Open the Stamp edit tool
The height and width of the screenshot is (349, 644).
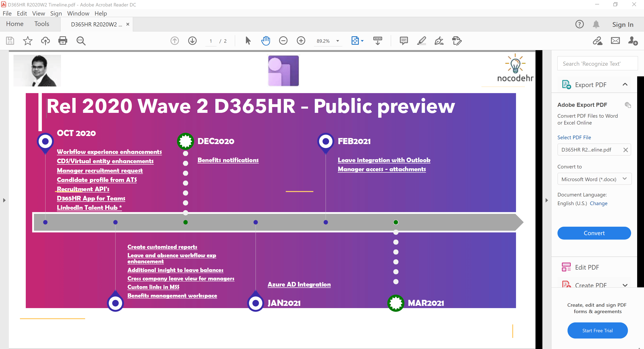[457, 41]
